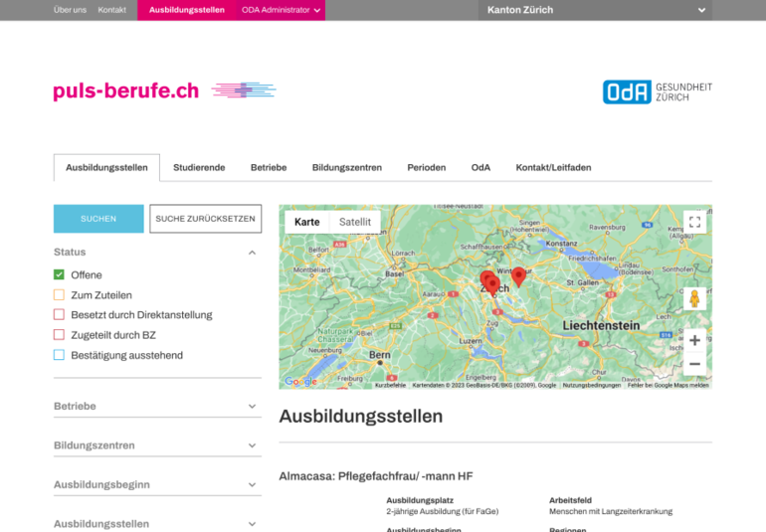The height and width of the screenshot is (532, 766).
Task: Open the ODA Administrator menu
Action: tap(281, 10)
